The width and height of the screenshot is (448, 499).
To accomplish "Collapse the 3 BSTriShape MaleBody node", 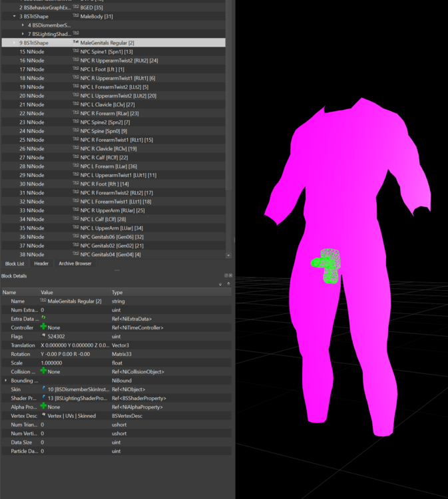I will point(15,16).
